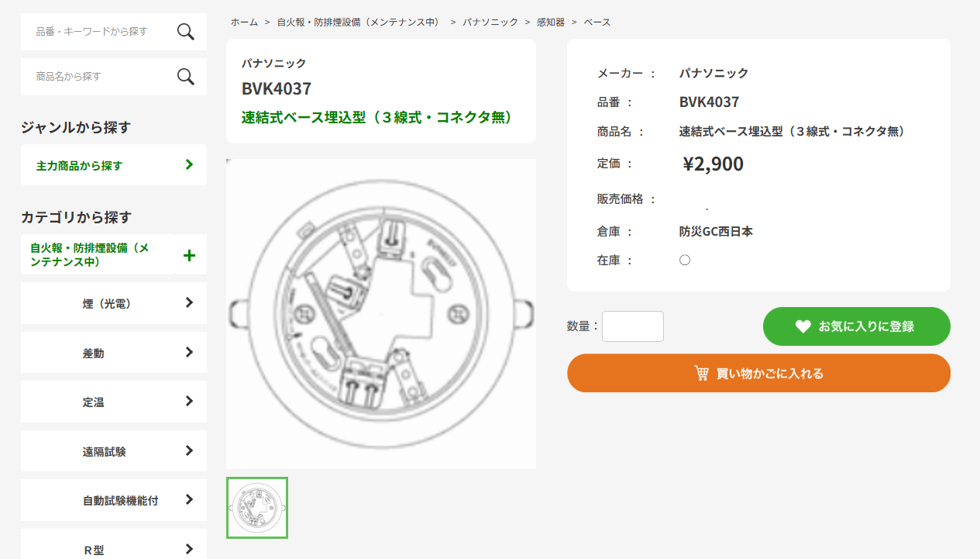Open the 遠隔試験 category
980x559 pixels.
click(x=114, y=451)
